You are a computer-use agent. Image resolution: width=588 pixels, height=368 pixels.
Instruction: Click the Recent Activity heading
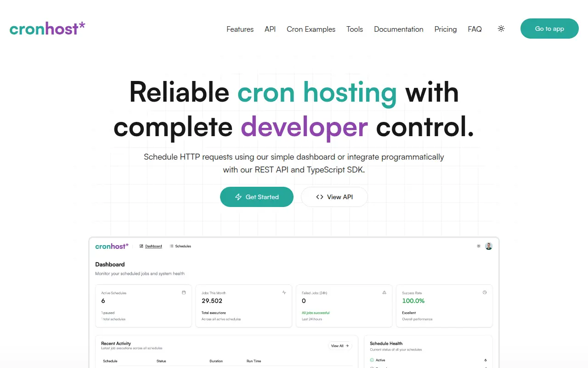click(116, 343)
